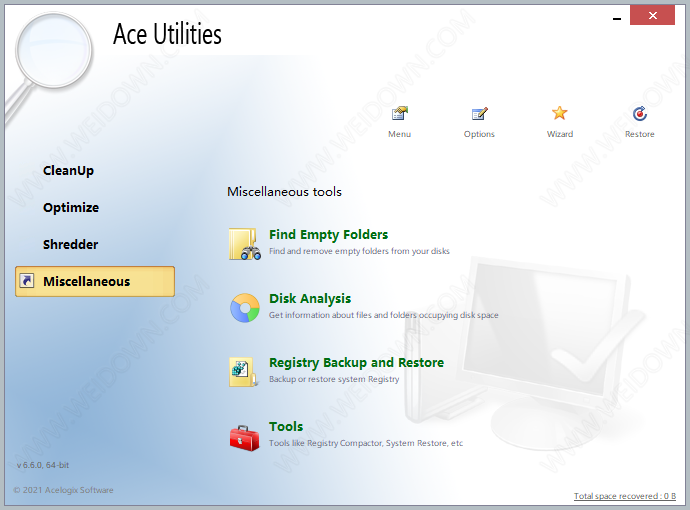Click the 'Miscellaneous tools' heading
This screenshot has height=510, width=690.
284,192
